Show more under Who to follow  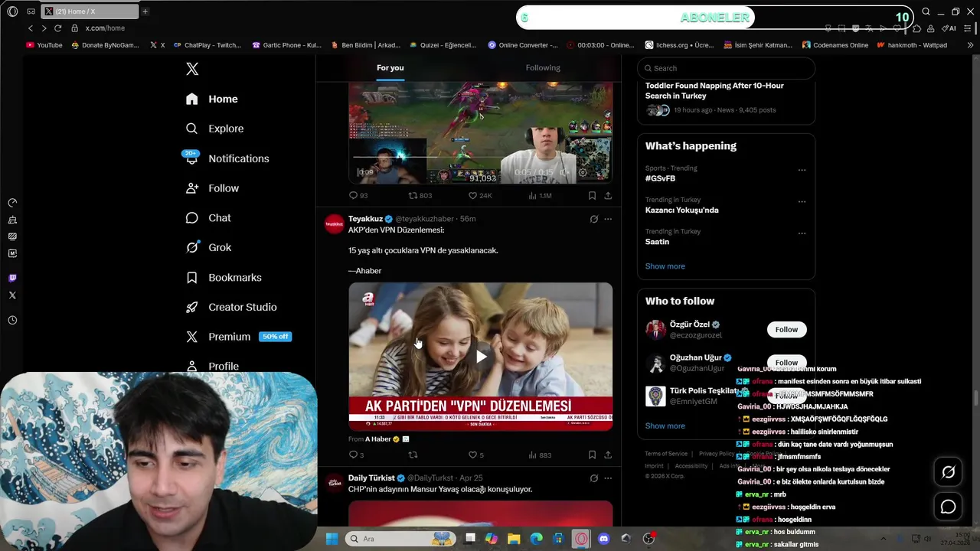pos(665,425)
